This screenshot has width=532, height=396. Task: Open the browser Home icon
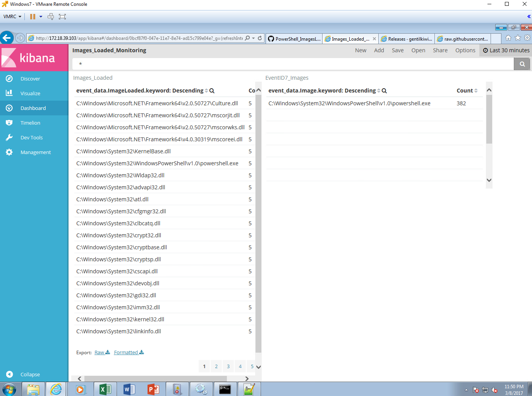pyautogui.click(x=508, y=38)
